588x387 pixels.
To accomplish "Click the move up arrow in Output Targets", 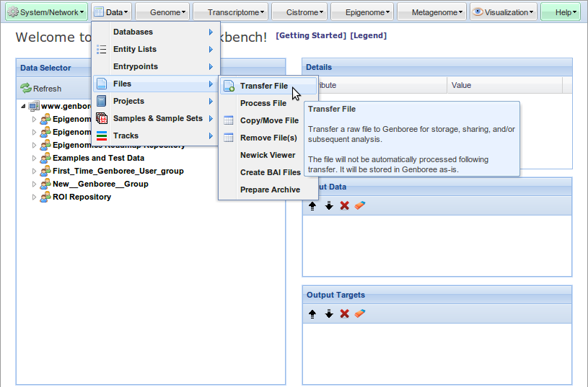I will click(312, 313).
